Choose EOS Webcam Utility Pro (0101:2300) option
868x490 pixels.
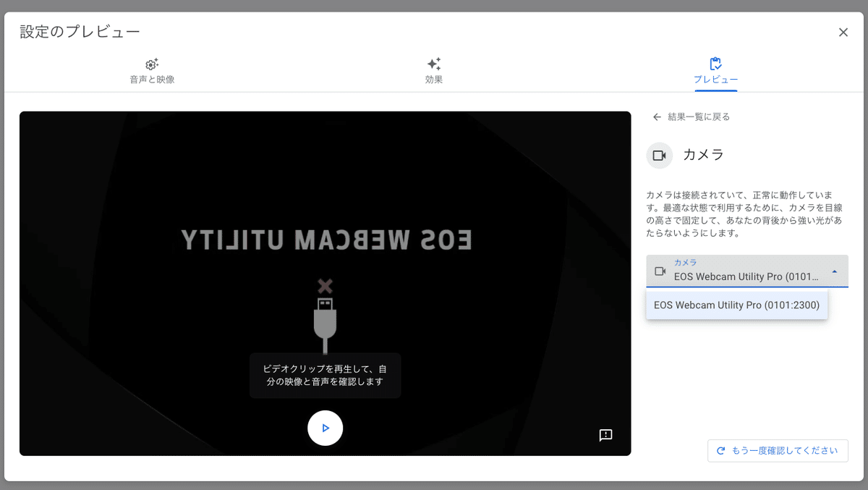736,305
